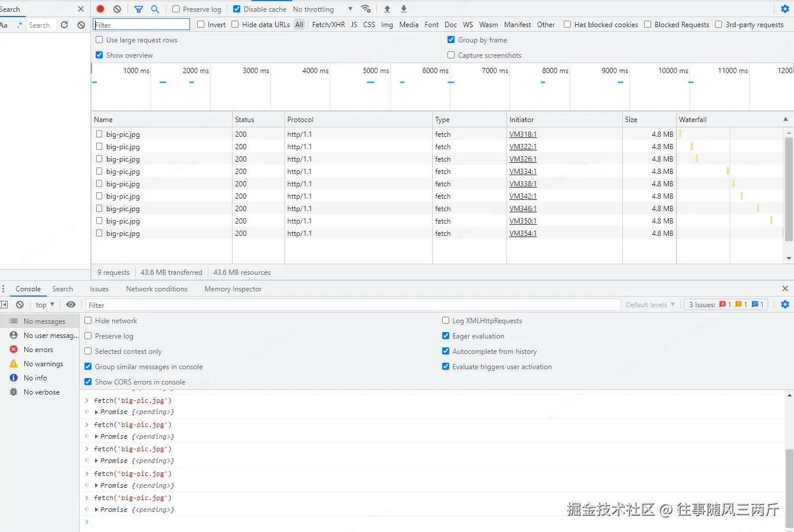794x532 pixels.
Task: Expand No messages sidebar group
Action: tap(40, 321)
